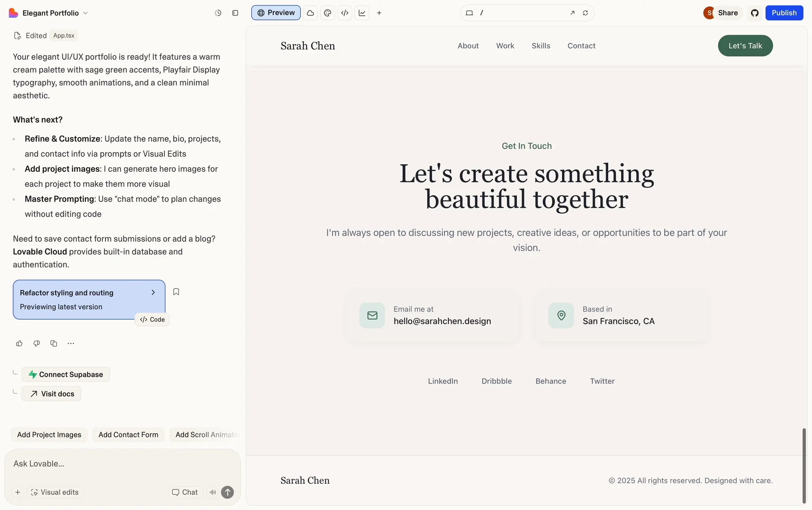
Task: Expand Refactor styling and routing card
Action: (153, 292)
